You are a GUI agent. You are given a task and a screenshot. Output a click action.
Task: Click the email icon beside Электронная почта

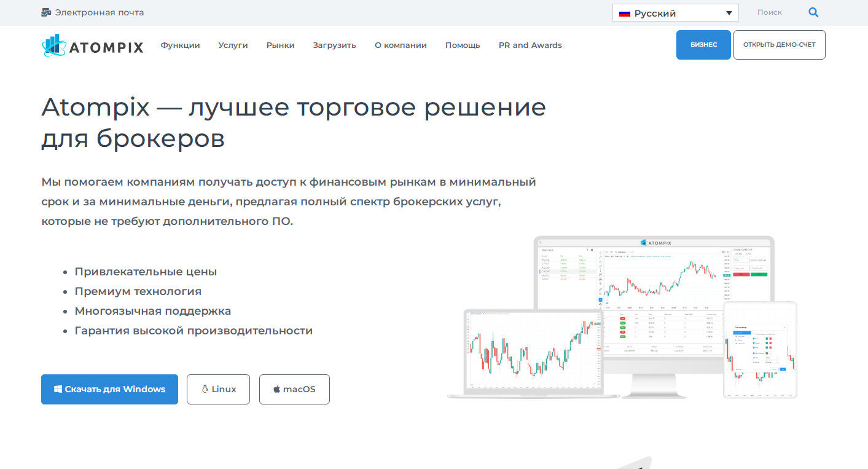click(46, 12)
